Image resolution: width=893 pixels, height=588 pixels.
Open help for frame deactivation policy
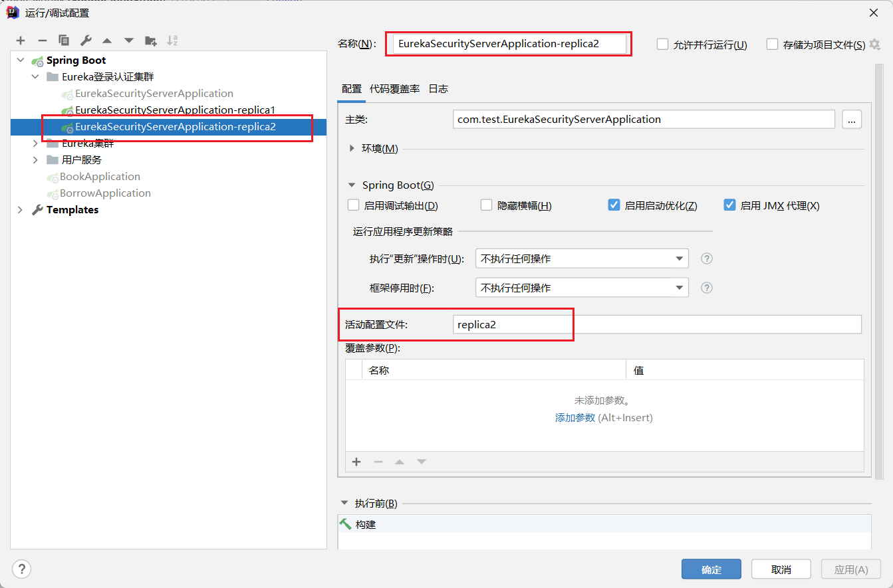pyautogui.click(x=707, y=288)
